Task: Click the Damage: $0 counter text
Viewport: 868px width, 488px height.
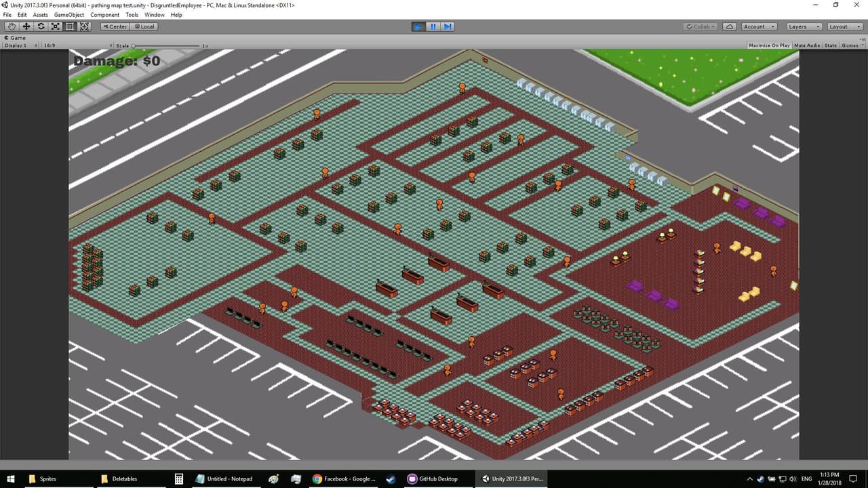Action: pos(117,61)
